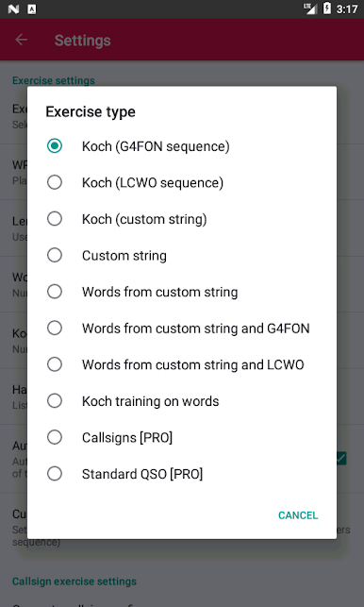Choose Koch training on words
The width and height of the screenshot is (364, 607).
tap(182, 401)
